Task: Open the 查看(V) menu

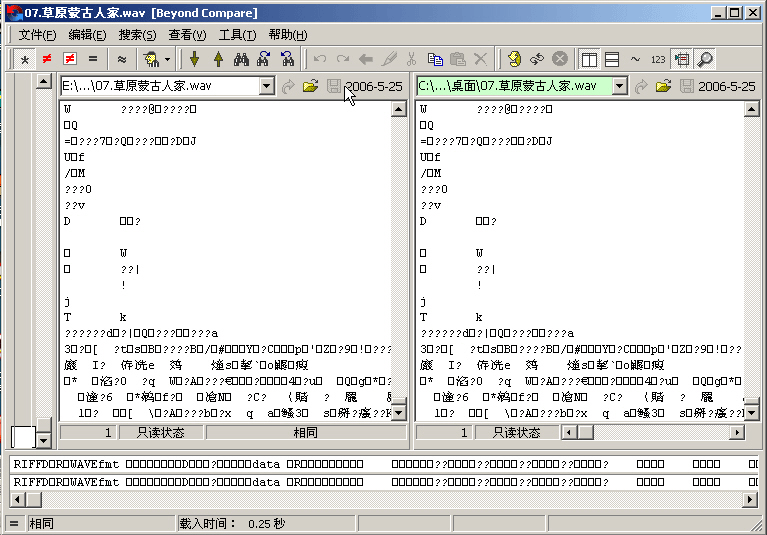Action: point(187,35)
